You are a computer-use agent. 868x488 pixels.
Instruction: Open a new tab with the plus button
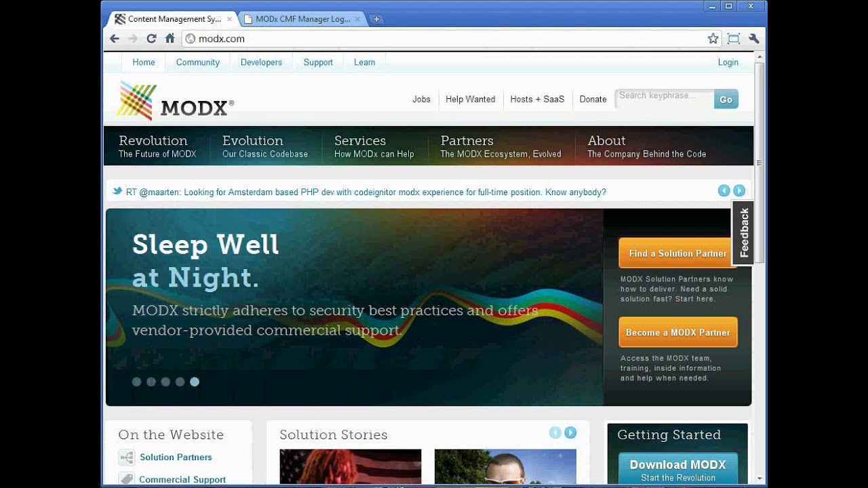[376, 19]
